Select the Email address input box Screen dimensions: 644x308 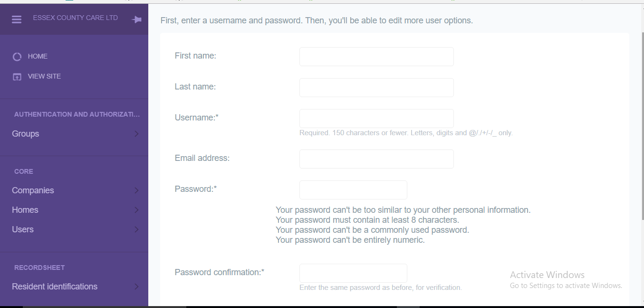376,159
